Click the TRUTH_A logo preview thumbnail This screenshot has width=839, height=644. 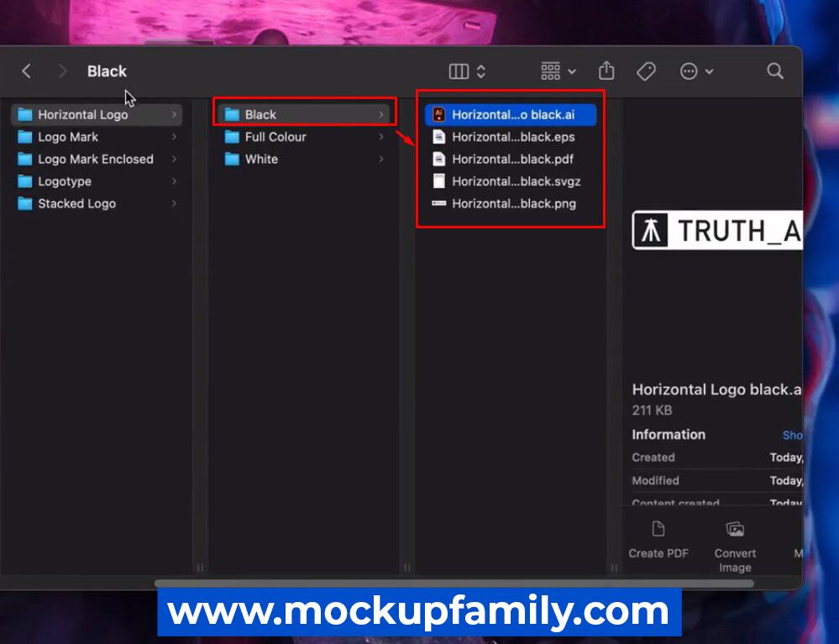point(717,231)
